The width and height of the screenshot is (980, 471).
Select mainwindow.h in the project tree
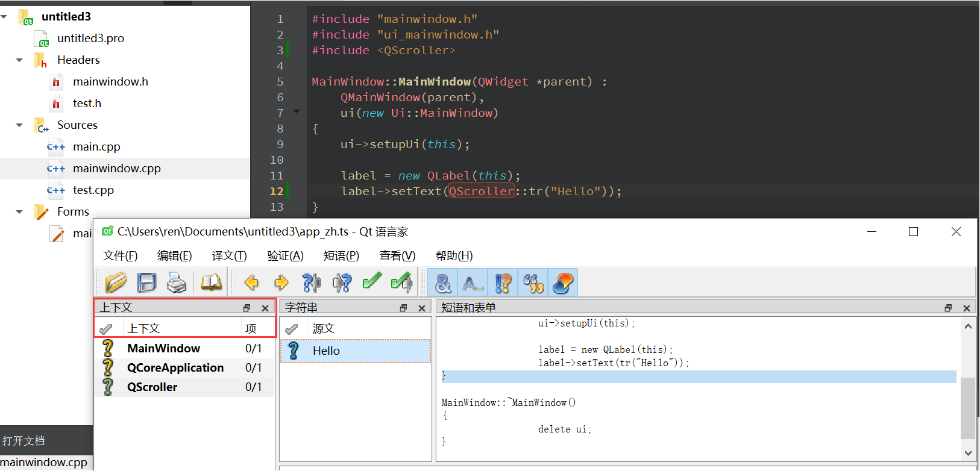pos(110,82)
